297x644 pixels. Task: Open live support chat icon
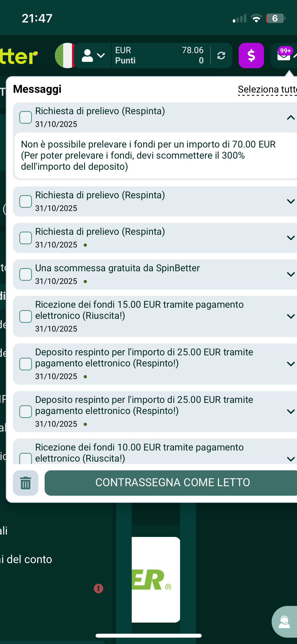pos(284,622)
